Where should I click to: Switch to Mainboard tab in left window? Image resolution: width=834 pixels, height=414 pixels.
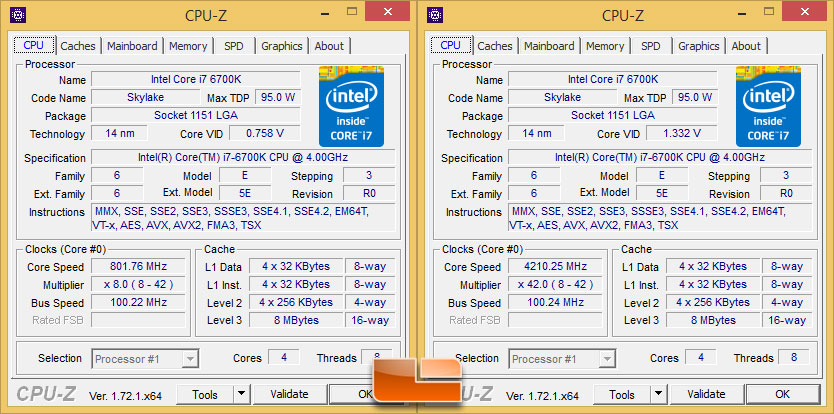click(x=132, y=46)
